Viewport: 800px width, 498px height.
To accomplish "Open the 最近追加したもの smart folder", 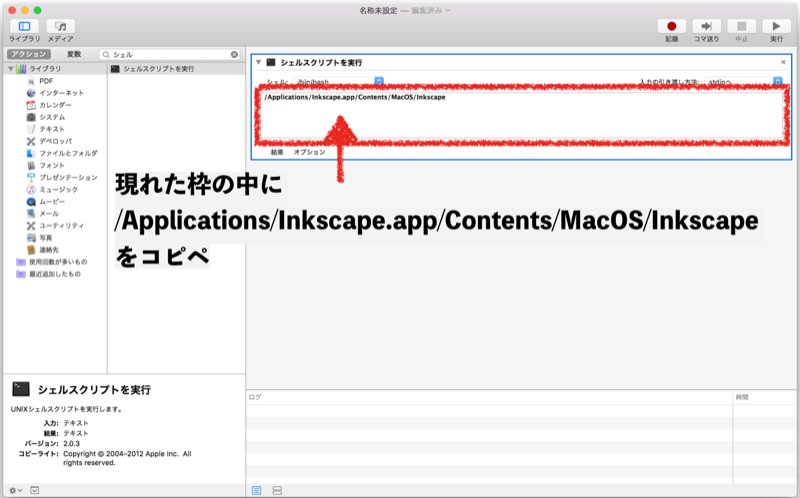I will pos(55,274).
